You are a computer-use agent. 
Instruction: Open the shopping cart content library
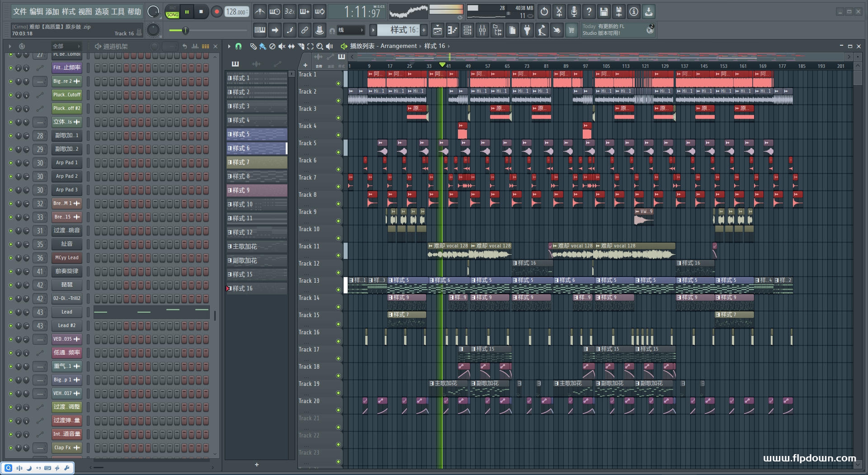[x=571, y=30]
